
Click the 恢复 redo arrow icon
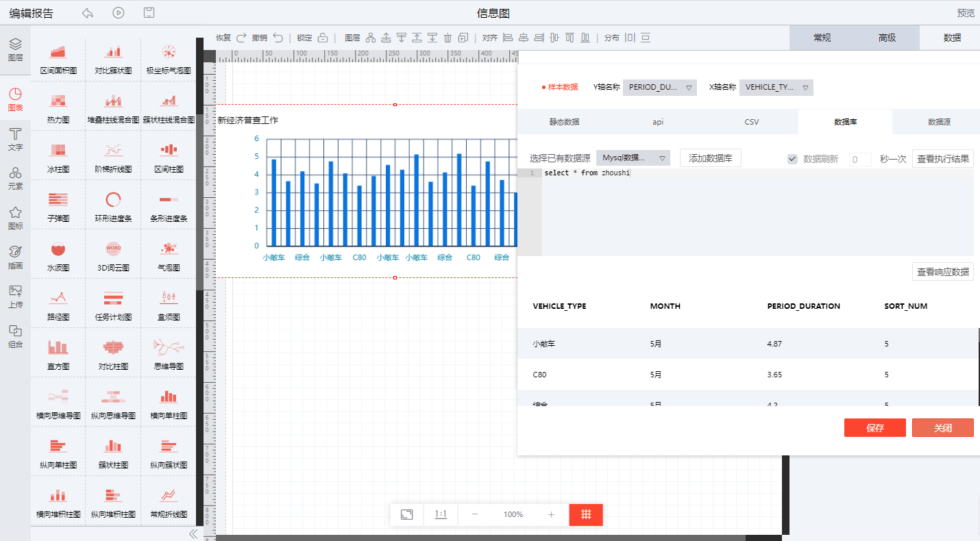(241, 38)
